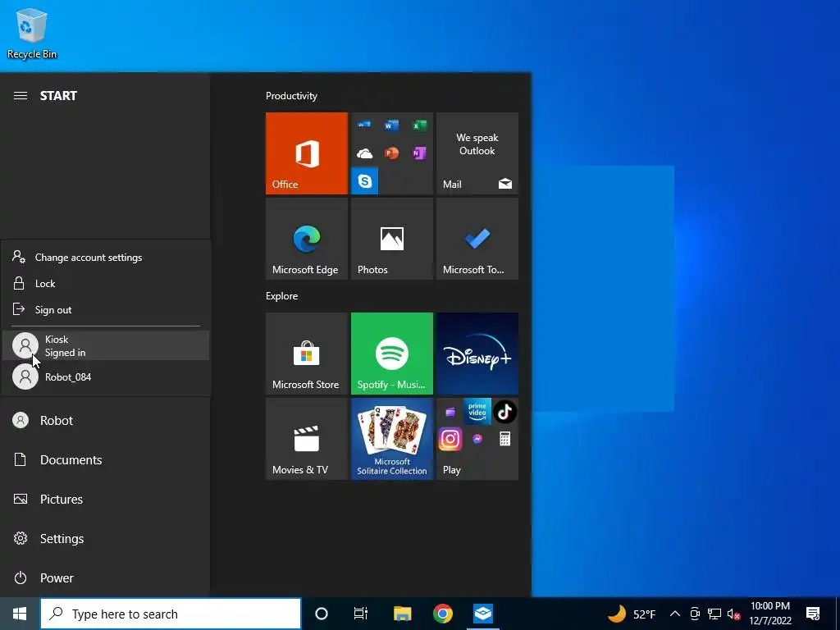This screenshot has width=840, height=630.
Task: Choose Sign out from the account menu
Action: [106, 309]
